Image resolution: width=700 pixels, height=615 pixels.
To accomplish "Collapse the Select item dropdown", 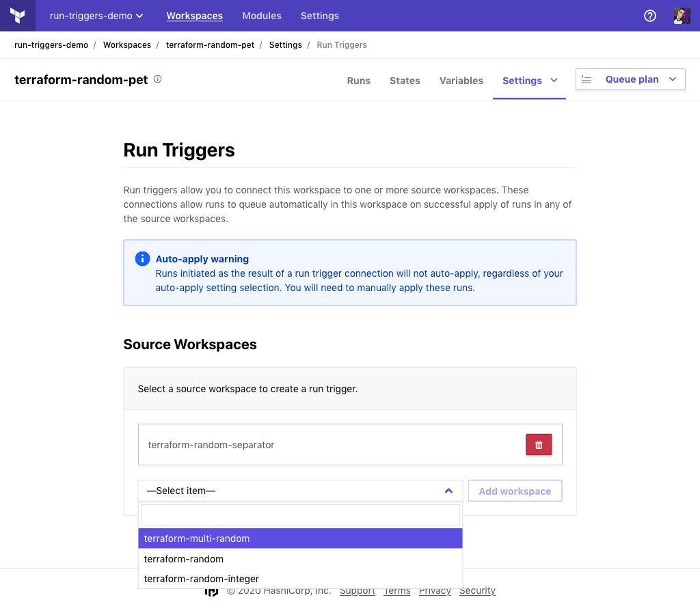I will pos(300,491).
